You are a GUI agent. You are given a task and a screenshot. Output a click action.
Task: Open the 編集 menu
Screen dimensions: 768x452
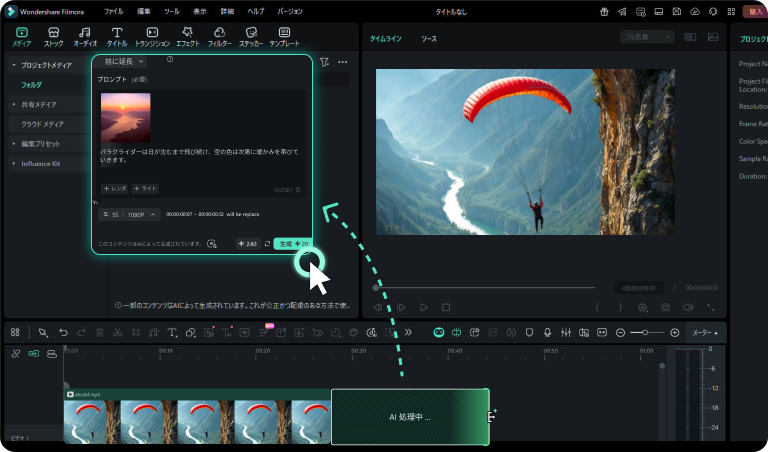(x=144, y=11)
